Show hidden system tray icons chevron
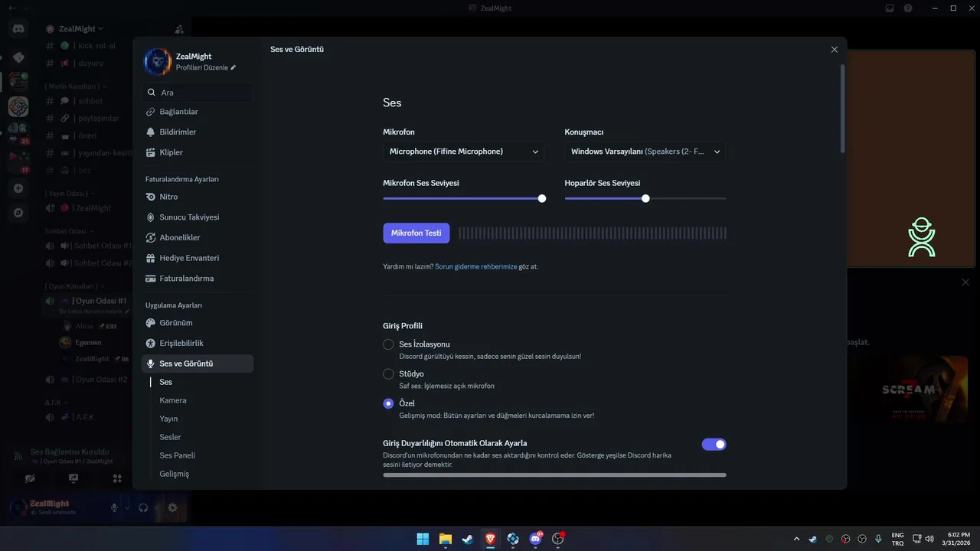 click(x=796, y=539)
